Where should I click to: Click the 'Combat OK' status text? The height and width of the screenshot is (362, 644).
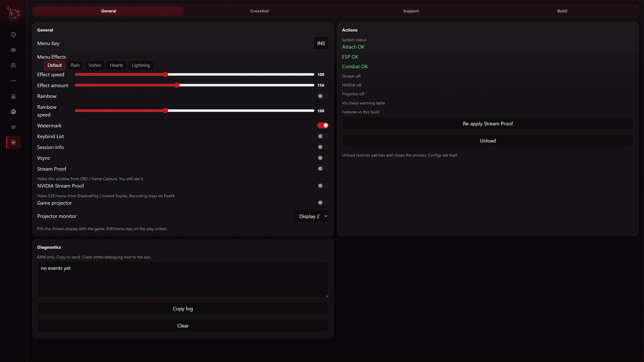click(x=355, y=66)
